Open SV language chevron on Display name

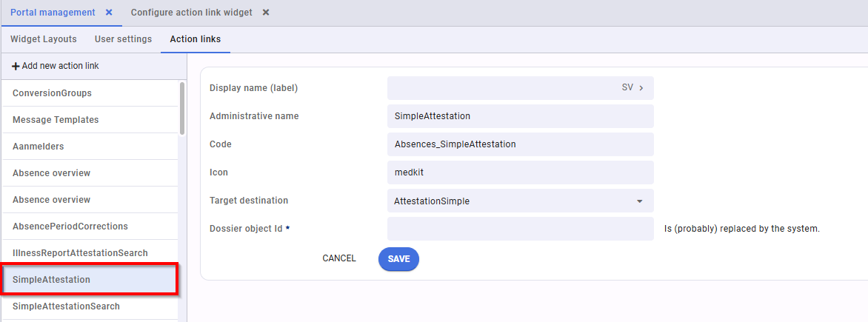tap(641, 88)
